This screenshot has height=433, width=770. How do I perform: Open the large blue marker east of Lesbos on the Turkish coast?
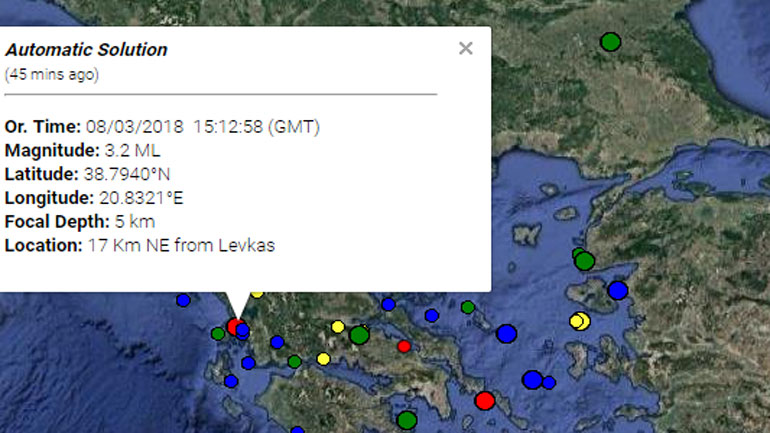(618, 290)
